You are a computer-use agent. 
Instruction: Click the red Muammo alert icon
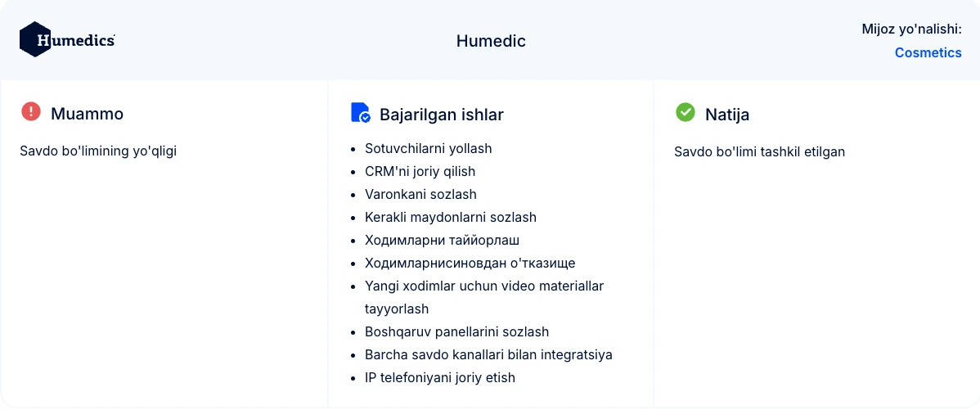coord(31,111)
